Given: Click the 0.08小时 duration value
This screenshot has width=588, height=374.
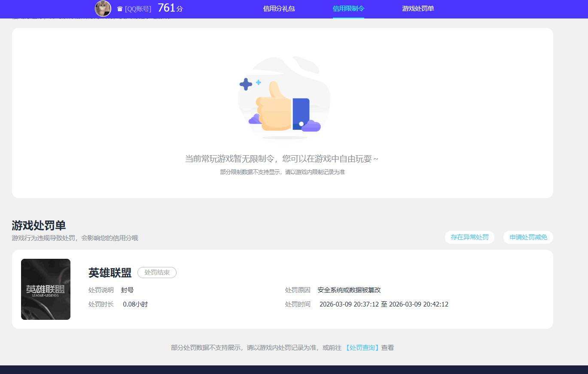Looking at the screenshot, I should [135, 304].
